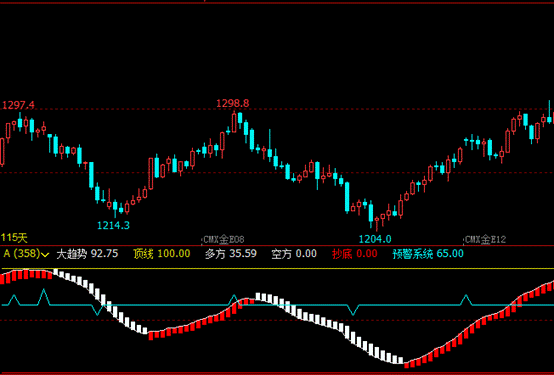This screenshot has height=375, width=554.
Task: Expand the A (358) indicator dropdown arrow
Action: coord(45,254)
